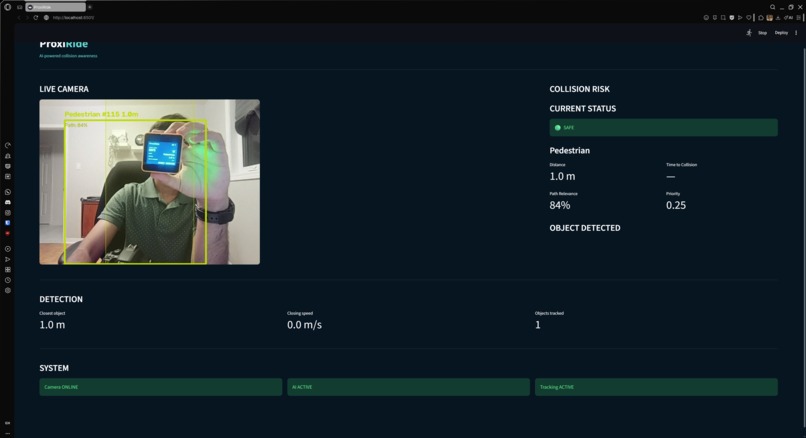Screen dimensions: 806x438
Task: Open sidebar flow arrow icon
Action: [8, 259]
